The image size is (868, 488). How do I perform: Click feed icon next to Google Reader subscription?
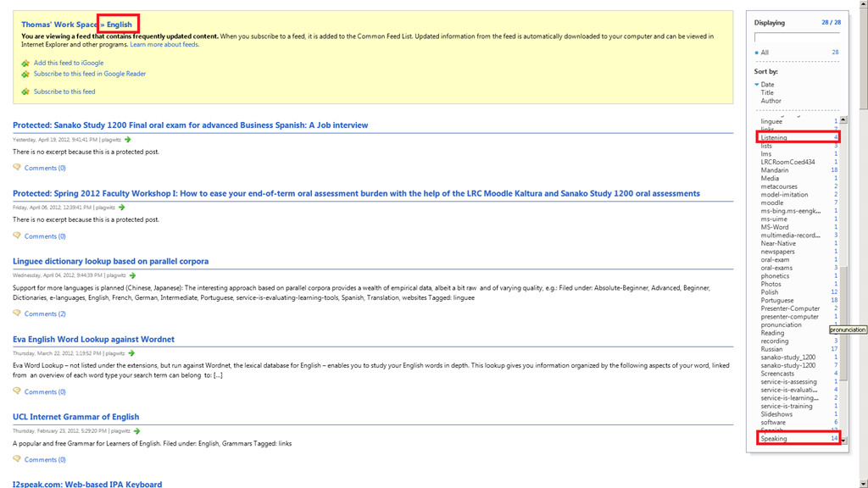25,75
